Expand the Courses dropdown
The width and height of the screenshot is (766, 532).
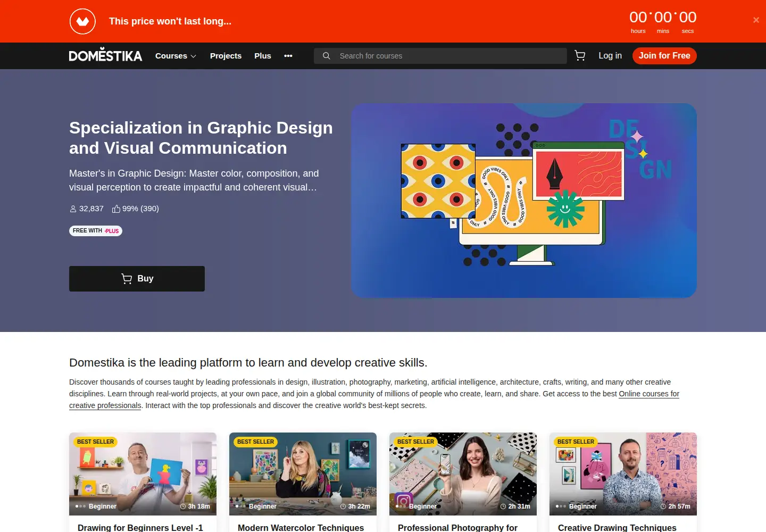click(x=176, y=56)
